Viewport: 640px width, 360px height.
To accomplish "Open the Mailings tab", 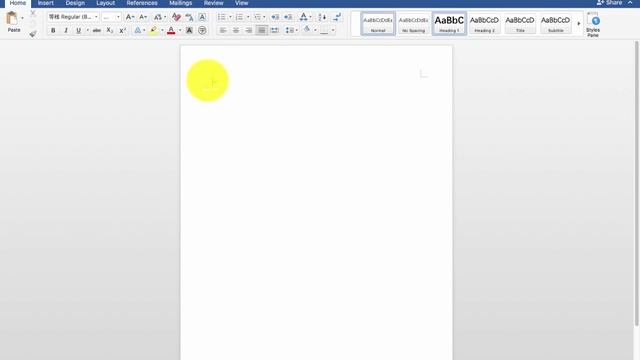I will (180, 3).
